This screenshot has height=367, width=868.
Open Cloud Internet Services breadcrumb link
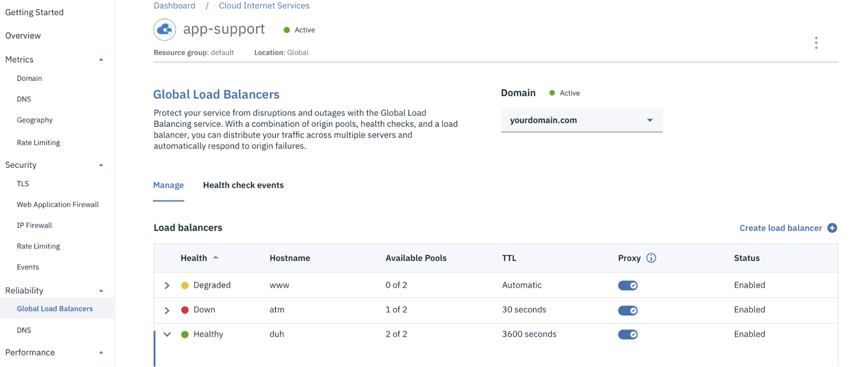click(x=264, y=6)
